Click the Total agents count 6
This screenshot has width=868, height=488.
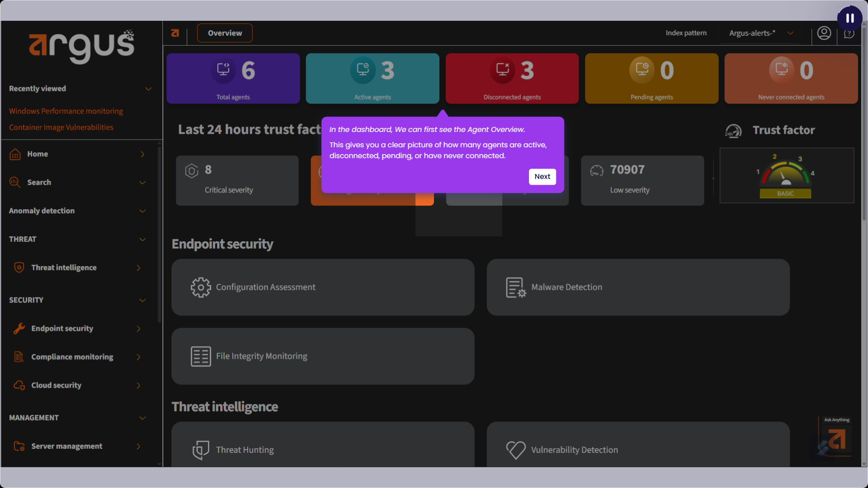(x=248, y=70)
